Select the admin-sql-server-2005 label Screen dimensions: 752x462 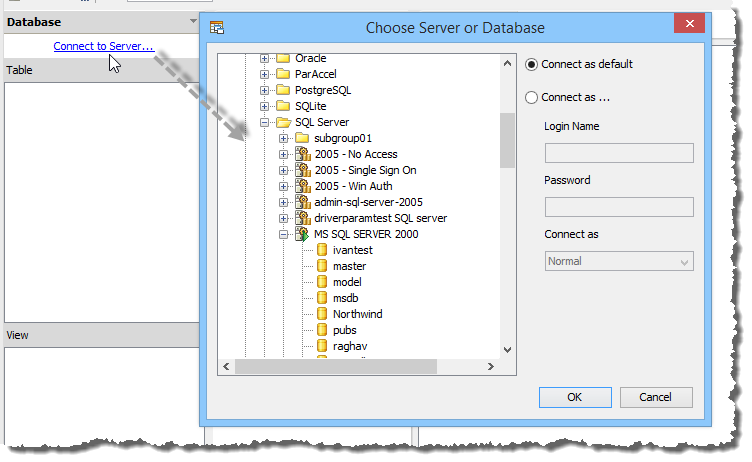pos(368,202)
